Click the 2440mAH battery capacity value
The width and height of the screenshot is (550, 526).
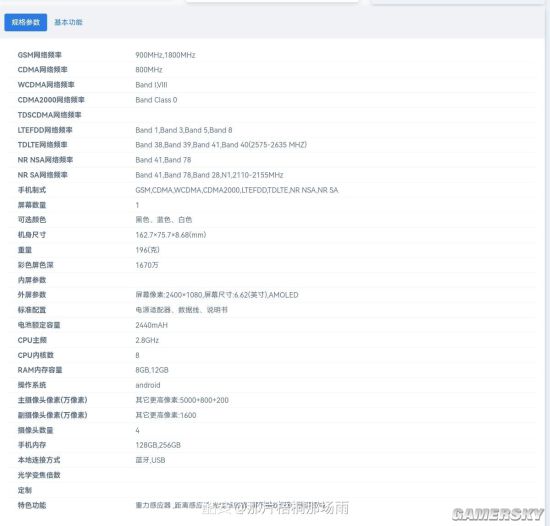pyautogui.click(x=152, y=325)
